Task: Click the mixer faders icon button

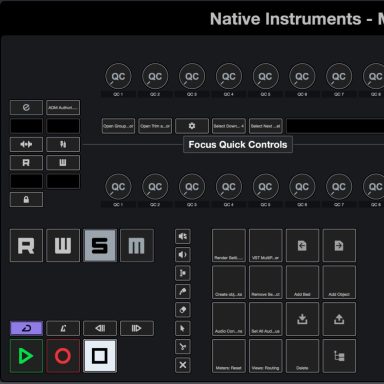Action: coord(63,144)
